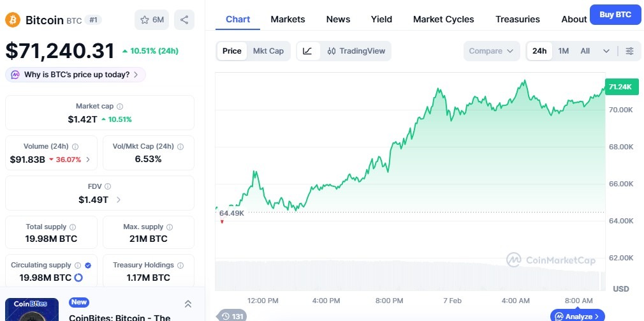This screenshot has width=644, height=321.
Task: Click the 64.49K opening price label
Action: (231, 213)
